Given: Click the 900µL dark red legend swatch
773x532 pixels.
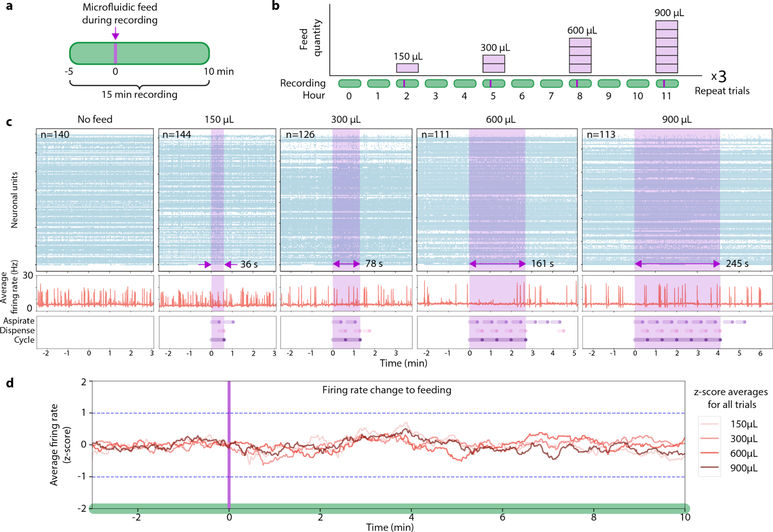Looking at the screenshot, I should coord(709,467).
